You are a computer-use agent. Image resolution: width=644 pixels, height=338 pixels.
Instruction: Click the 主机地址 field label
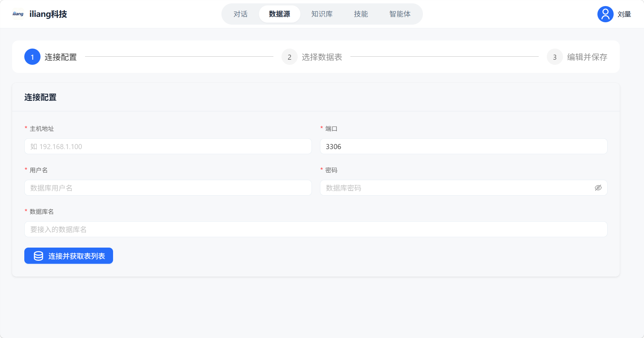42,129
